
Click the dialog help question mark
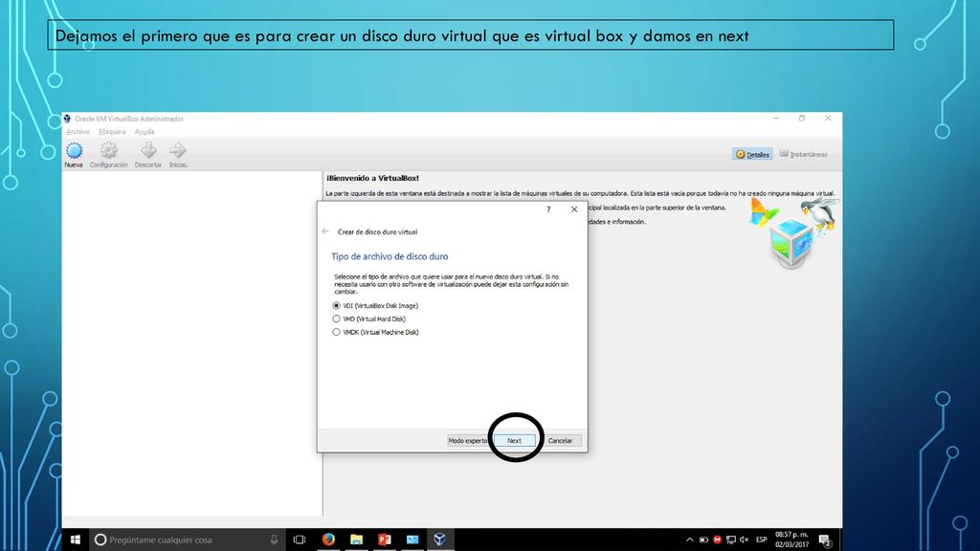(x=548, y=209)
